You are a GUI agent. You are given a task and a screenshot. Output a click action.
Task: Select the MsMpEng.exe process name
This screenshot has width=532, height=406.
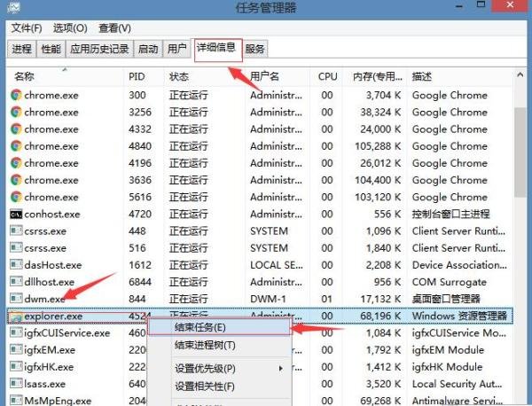pos(58,401)
